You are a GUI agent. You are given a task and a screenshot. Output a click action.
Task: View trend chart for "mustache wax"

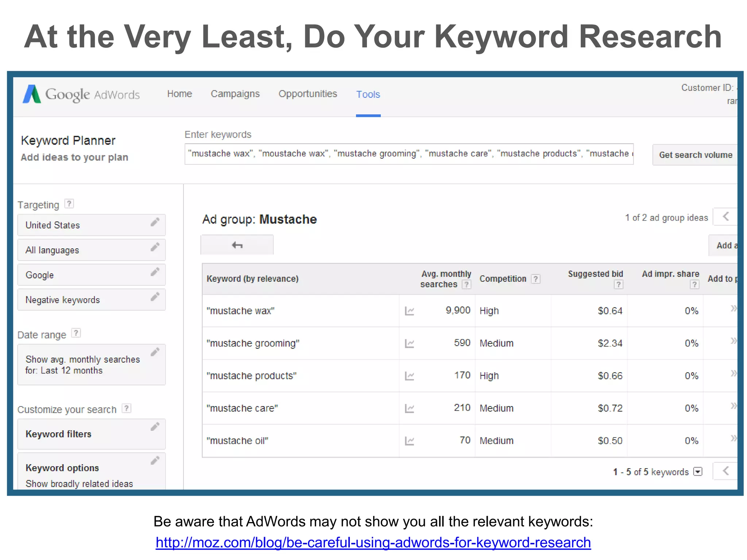(410, 311)
